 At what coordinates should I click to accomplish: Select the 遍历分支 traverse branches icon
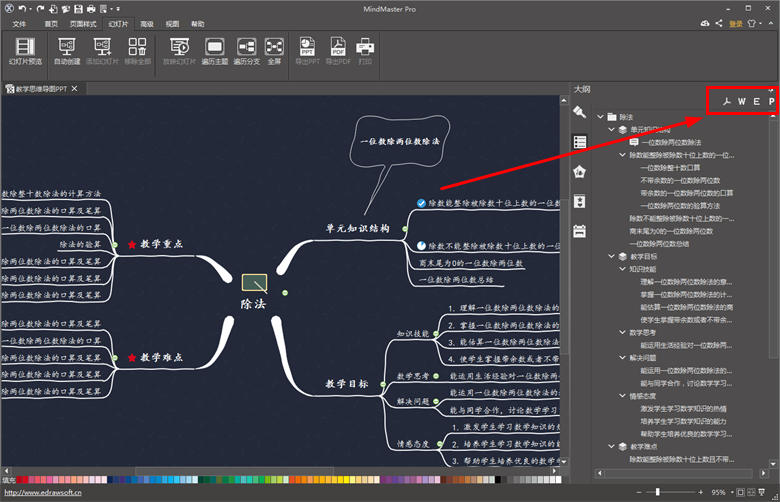tap(246, 51)
